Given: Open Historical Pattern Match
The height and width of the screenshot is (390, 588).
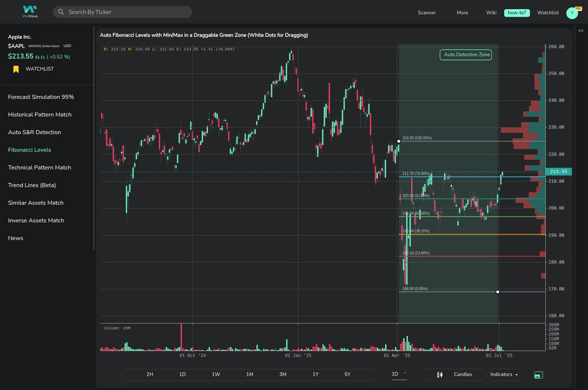Looking at the screenshot, I should (40, 115).
